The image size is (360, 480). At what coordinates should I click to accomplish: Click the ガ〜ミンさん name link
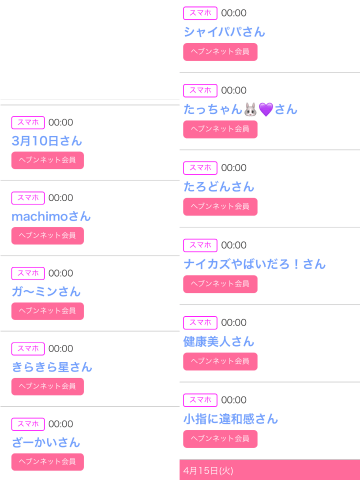[x=46, y=292]
